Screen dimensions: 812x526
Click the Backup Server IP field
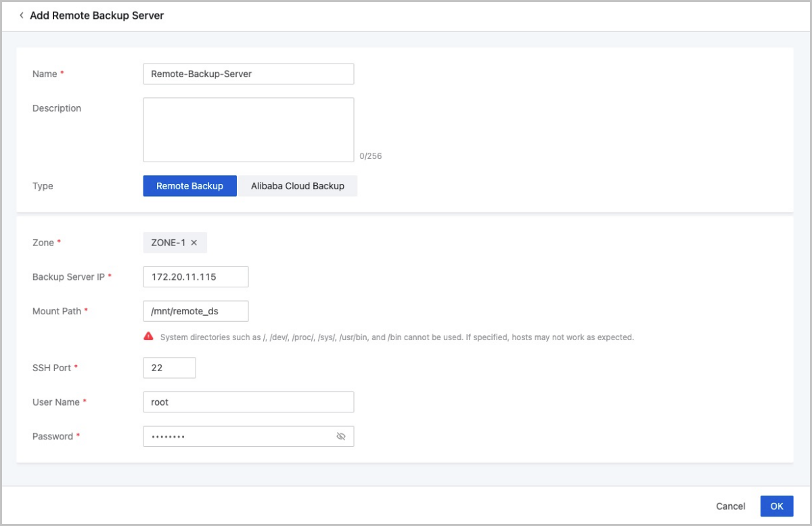tap(196, 277)
